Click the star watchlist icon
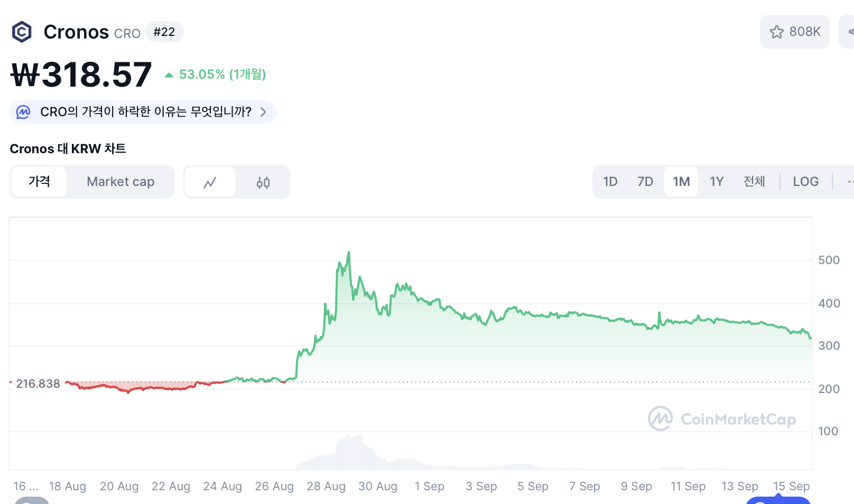 click(x=776, y=32)
